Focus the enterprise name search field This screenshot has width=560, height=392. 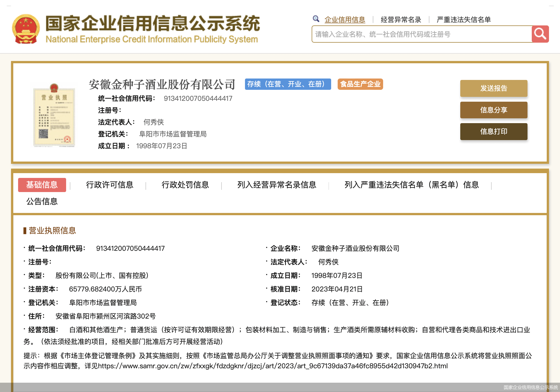422,34
